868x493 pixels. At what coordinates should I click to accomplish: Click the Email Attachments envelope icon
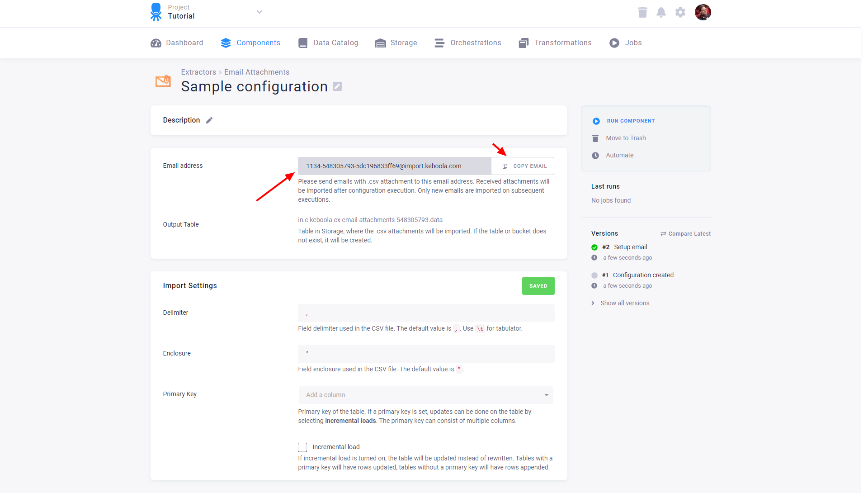pos(163,81)
